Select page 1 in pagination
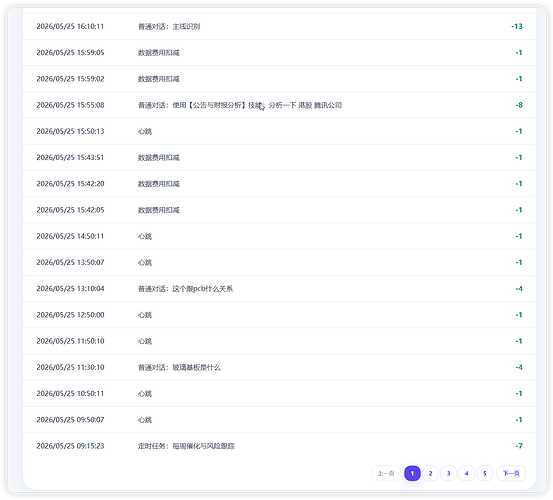The width and height of the screenshot is (553, 500). point(412,473)
